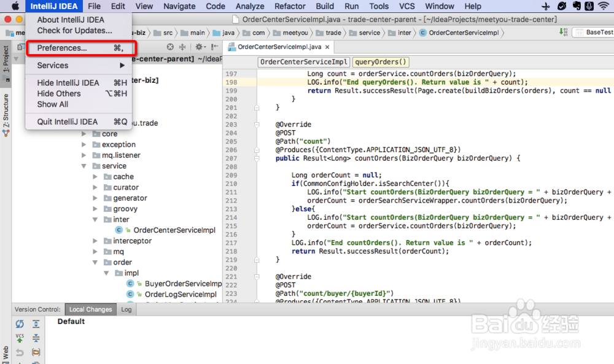This screenshot has height=364, width=614.
Task: Open the BaseTest run configuration dropdown
Action: click(594, 33)
